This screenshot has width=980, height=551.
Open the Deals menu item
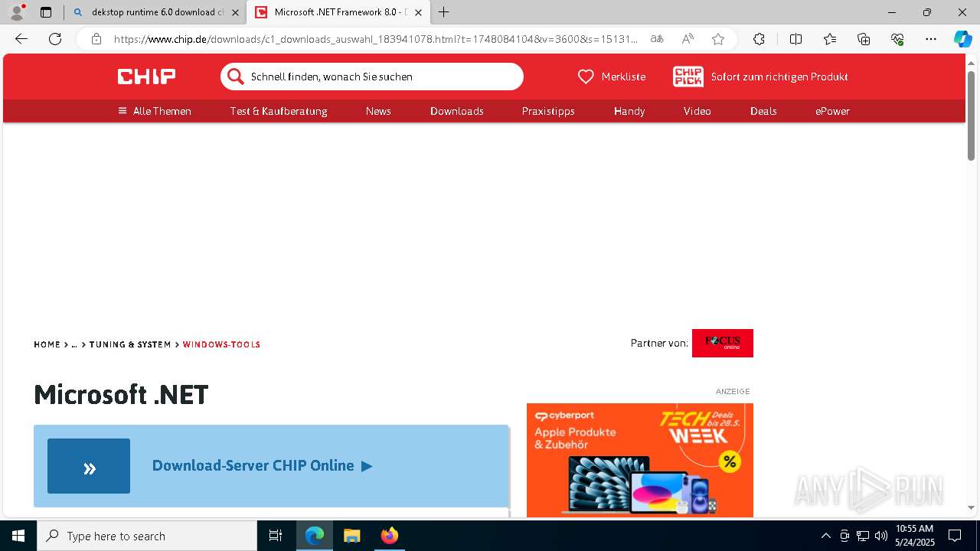[763, 111]
